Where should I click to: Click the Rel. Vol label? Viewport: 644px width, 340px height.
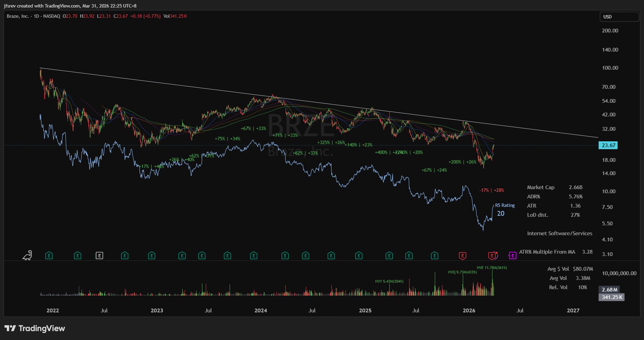coord(558,287)
